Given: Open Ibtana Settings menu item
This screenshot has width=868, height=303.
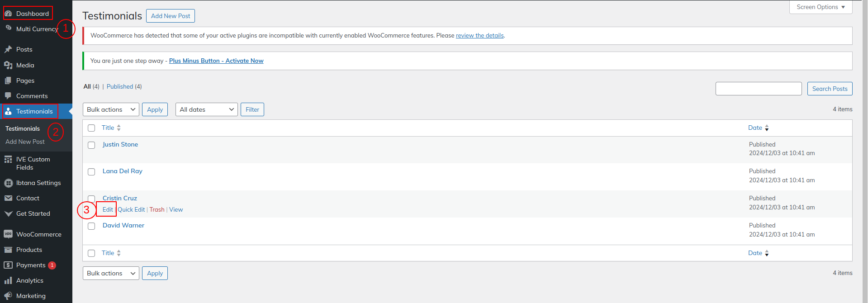Looking at the screenshot, I should click(38, 183).
